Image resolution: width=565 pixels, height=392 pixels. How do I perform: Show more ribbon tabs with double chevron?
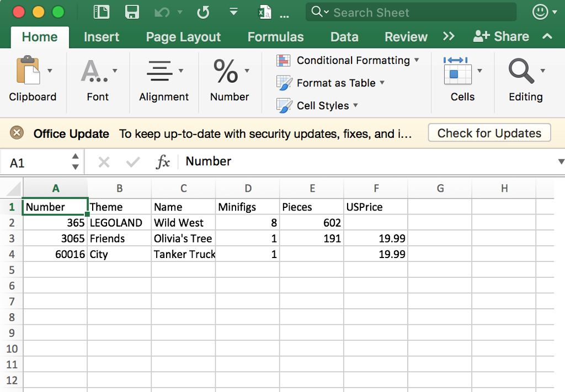pyautogui.click(x=449, y=36)
